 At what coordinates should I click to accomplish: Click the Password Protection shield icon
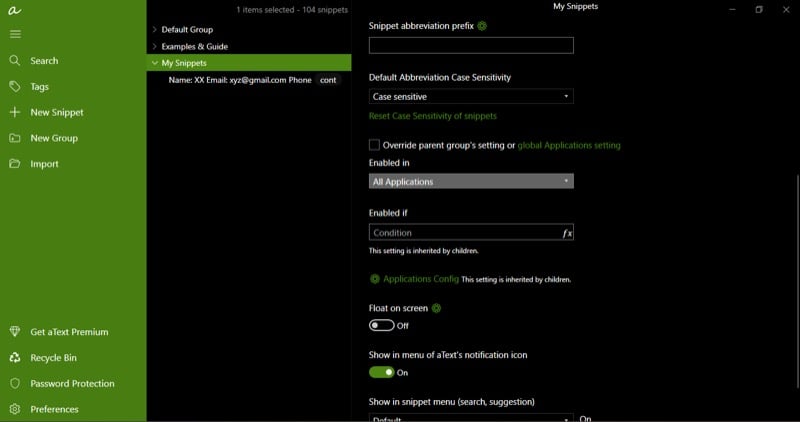click(15, 383)
